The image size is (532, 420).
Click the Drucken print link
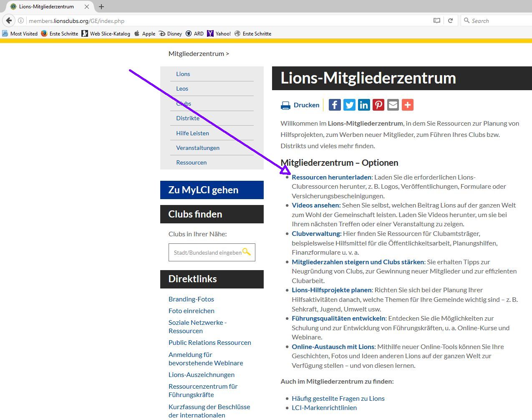[x=306, y=105]
